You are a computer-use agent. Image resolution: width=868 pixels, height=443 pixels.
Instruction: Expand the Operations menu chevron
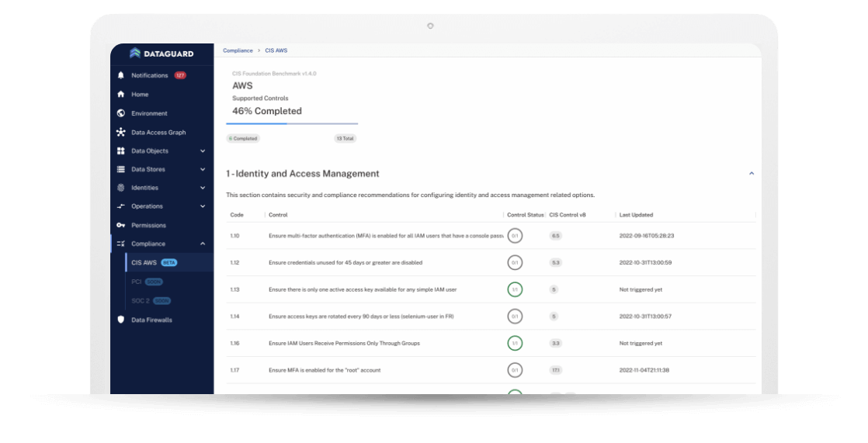pyautogui.click(x=203, y=206)
